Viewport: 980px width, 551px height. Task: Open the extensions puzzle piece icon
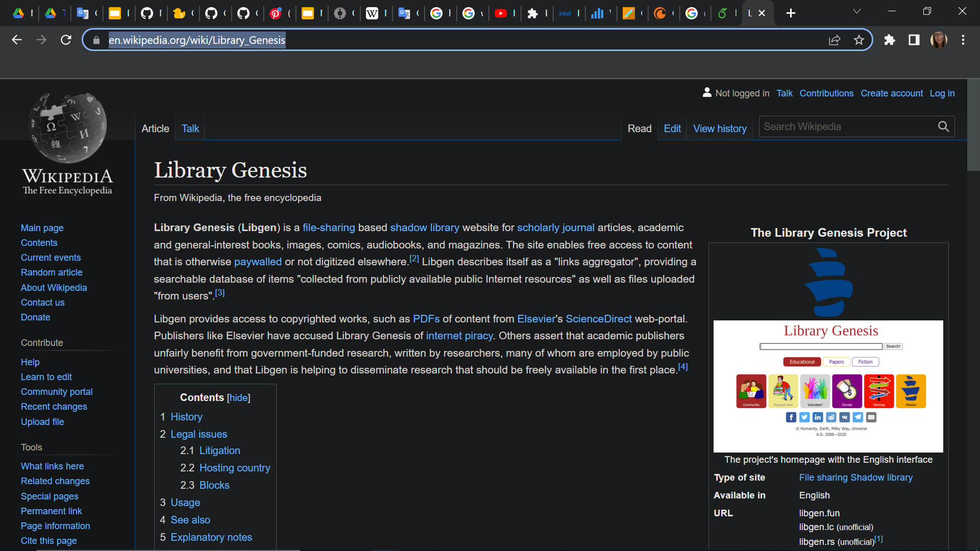890,40
